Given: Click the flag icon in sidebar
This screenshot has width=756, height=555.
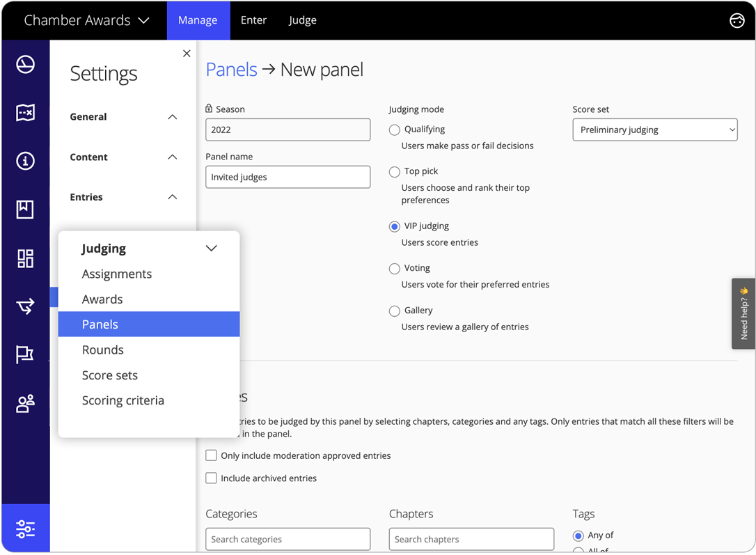Looking at the screenshot, I should tap(26, 354).
